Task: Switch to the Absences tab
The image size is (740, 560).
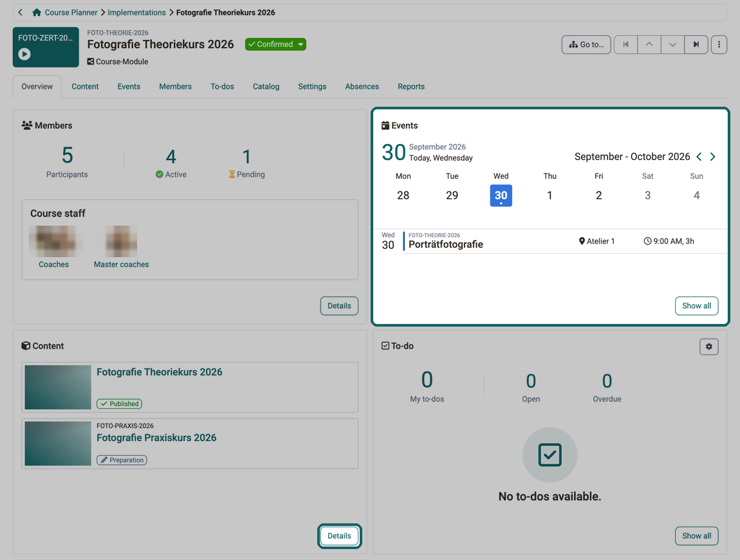Action: coord(362,87)
